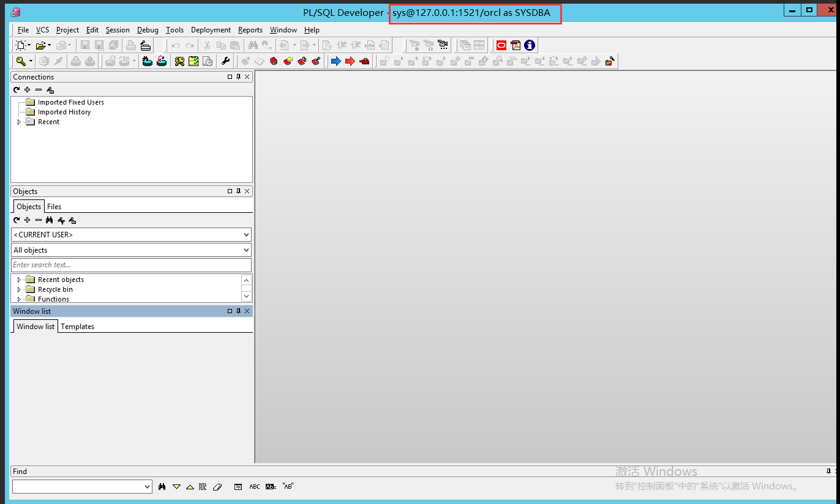840x504 pixels.
Task: Click the Rollback database icon with red X
Action: click(x=162, y=61)
